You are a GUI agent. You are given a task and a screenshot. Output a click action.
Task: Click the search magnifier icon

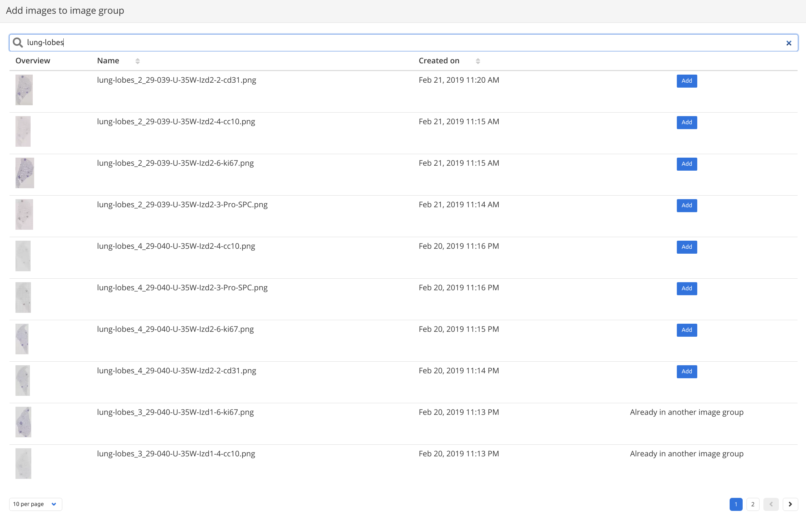coord(18,43)
